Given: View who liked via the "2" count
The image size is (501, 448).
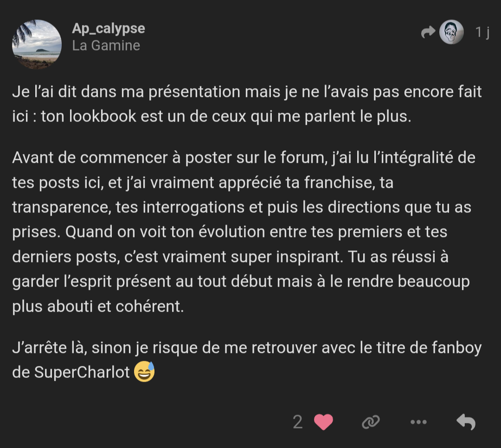Looking at the screenshot, I should click(x=298, y=422).
